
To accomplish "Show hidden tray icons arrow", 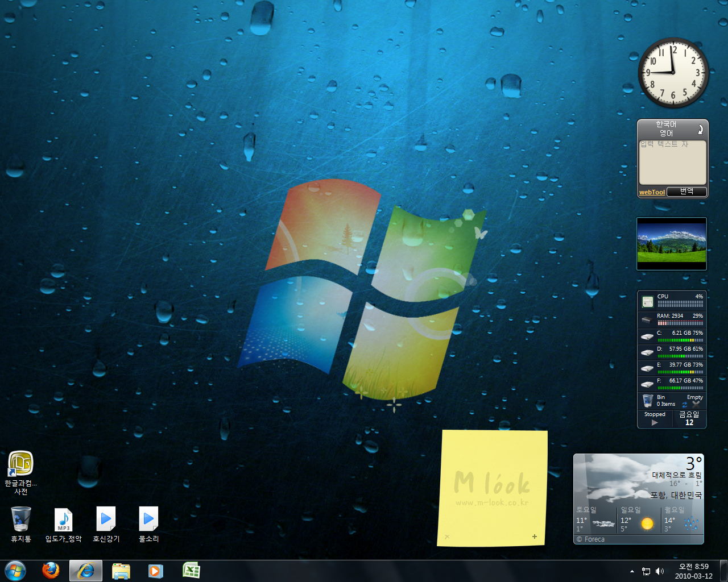I will tap(632, 571).
